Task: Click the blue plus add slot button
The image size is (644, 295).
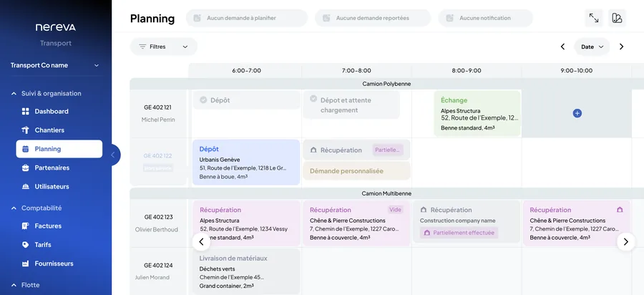Action: tap(577, 113)
